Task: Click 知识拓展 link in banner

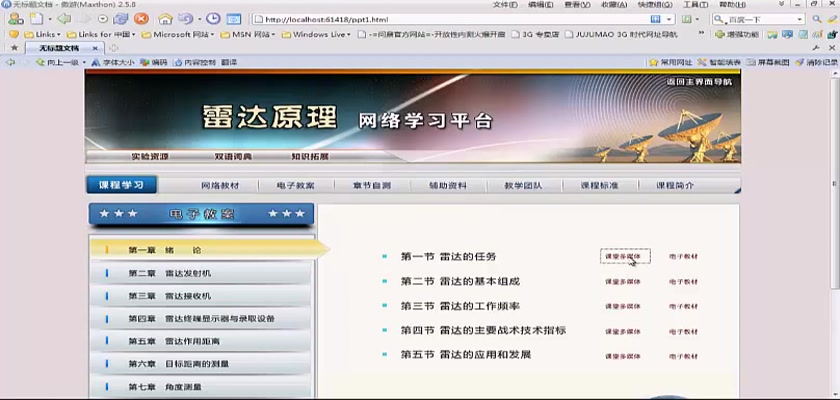Action: 310,157
